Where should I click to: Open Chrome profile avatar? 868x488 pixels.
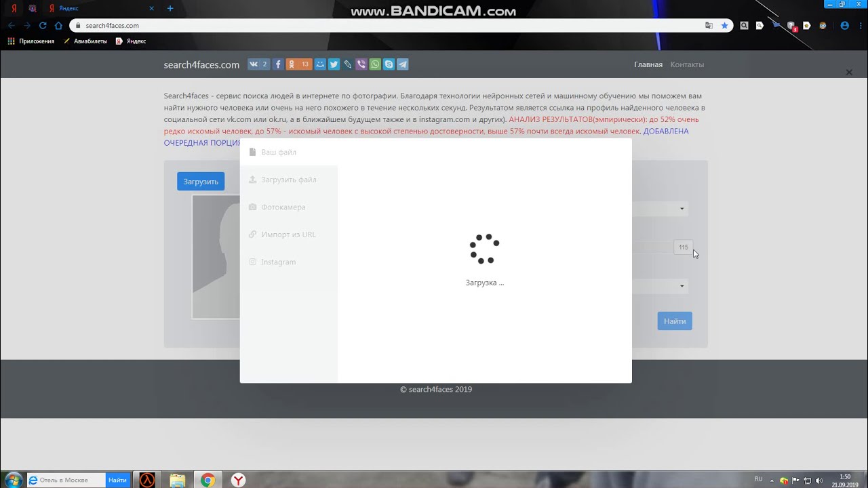pos(844,26)
